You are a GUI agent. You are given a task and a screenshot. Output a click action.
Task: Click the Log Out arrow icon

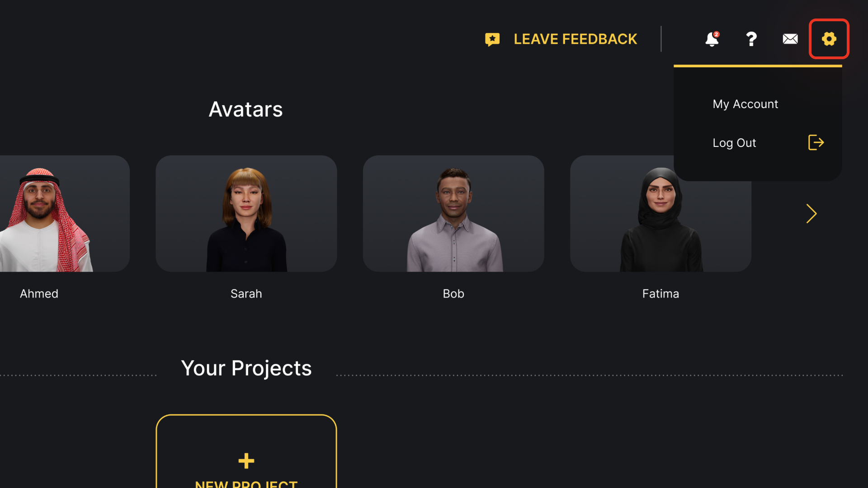[x=816, y=143]
